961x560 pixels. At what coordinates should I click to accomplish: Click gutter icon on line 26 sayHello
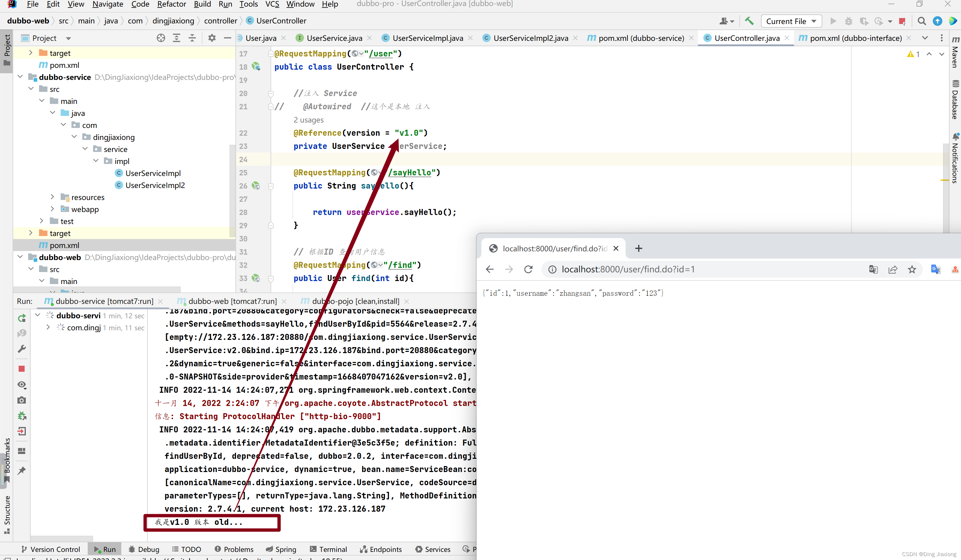[256, 186]
